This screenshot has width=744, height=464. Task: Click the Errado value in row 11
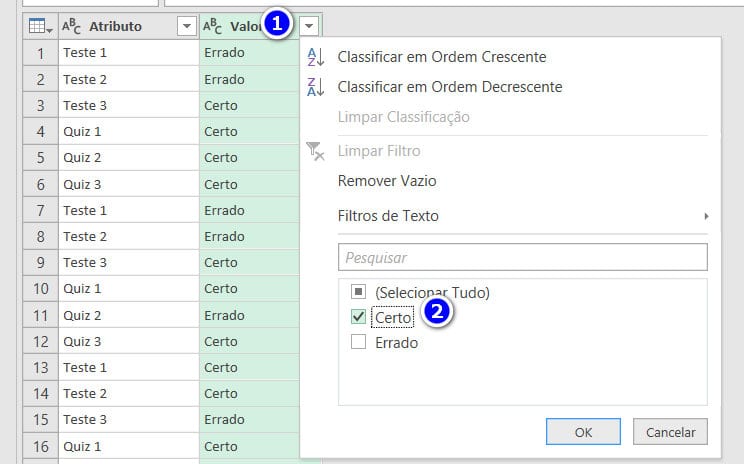pos(250,315)
